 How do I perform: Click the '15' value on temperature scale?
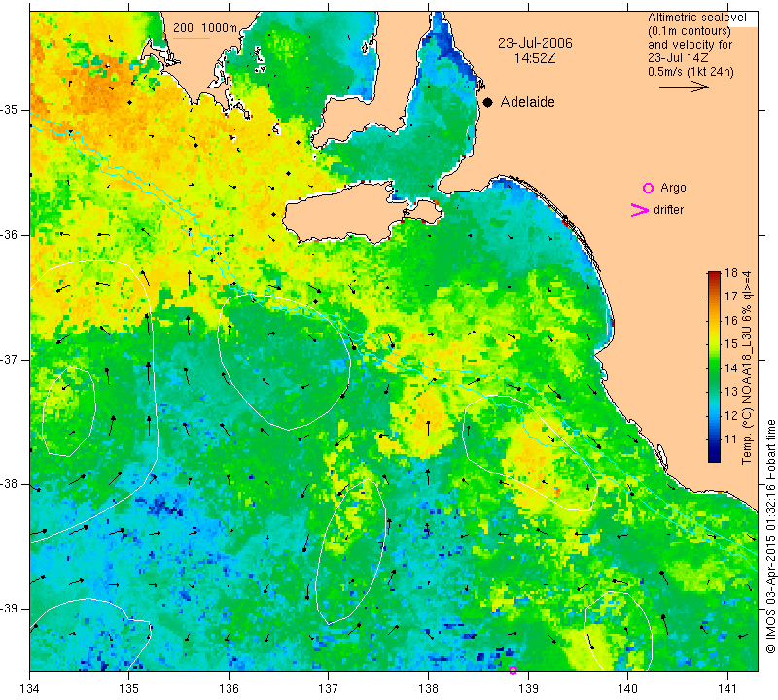[x=731, y=344]
